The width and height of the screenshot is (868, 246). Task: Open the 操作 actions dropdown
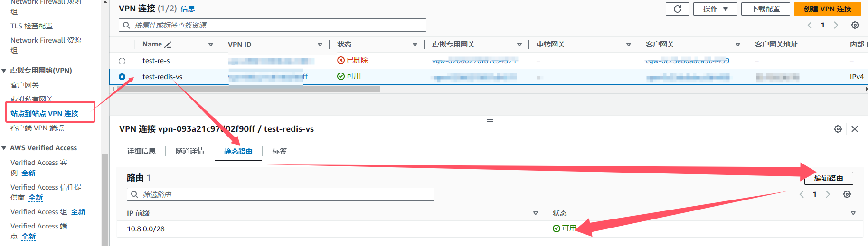(715, 9)
